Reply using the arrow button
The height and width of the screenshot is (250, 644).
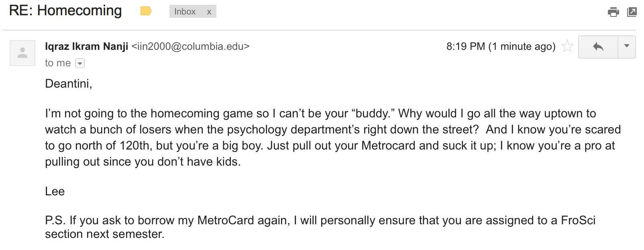coord(598,47)
